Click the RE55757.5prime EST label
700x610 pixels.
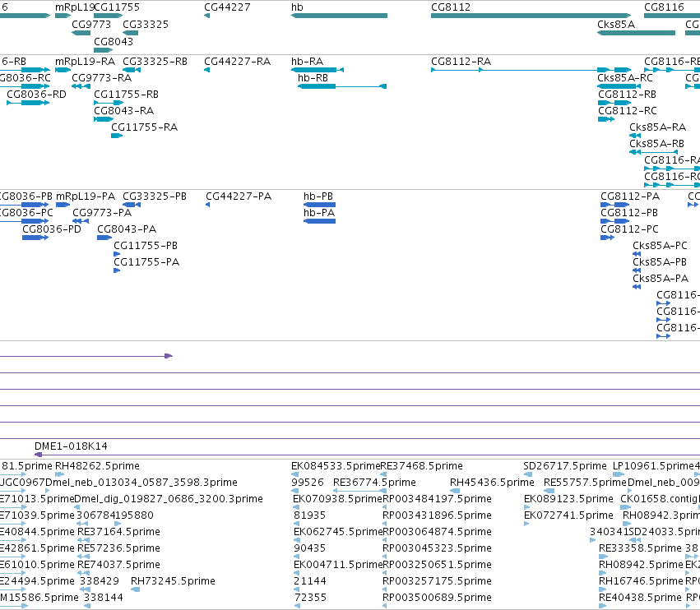(586, 483)
